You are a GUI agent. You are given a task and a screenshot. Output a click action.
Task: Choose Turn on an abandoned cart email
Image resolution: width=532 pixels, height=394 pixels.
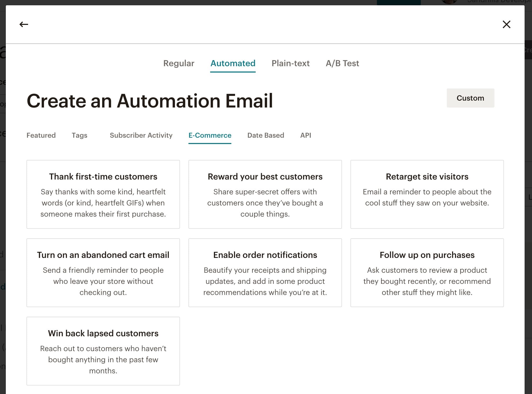point(103,273)
